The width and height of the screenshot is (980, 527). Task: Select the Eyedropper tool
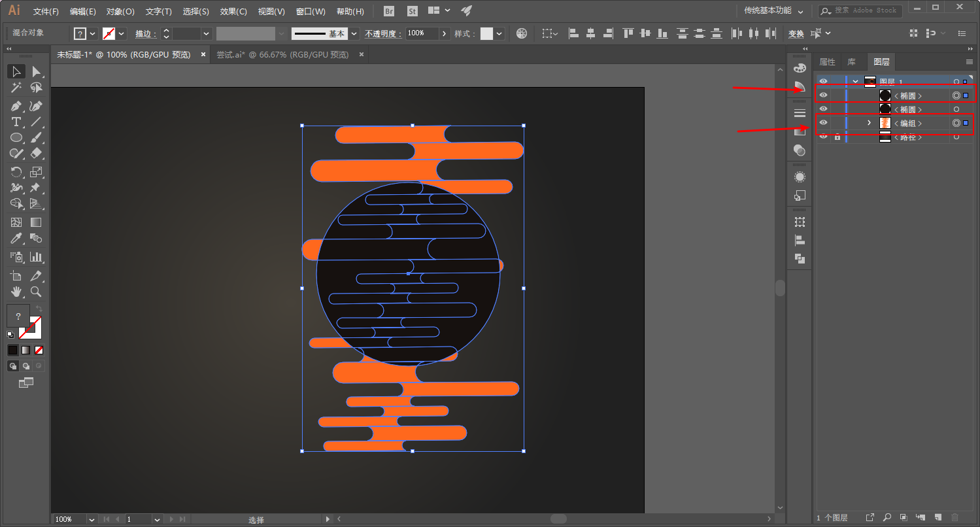click(x=16, y=239)
